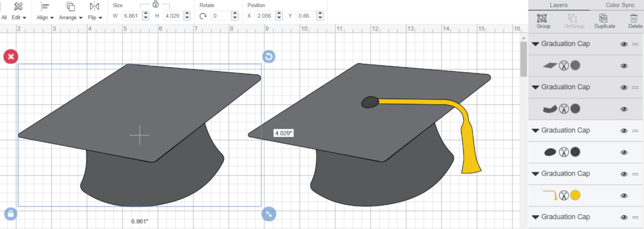The width and height of the screenshot is (644, 229).
Task: Select the parallelogram thumbnail in the first layer
Action: (550, 65)
